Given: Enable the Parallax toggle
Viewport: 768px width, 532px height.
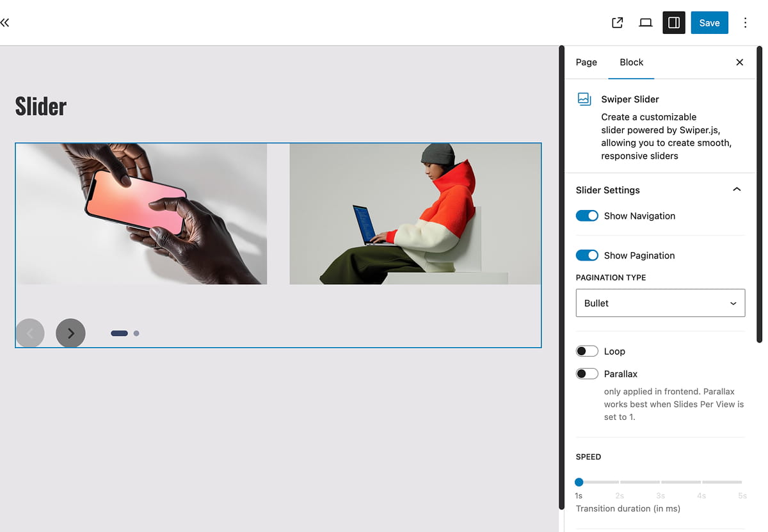Looking at the screenshot, I should (587, 374).
